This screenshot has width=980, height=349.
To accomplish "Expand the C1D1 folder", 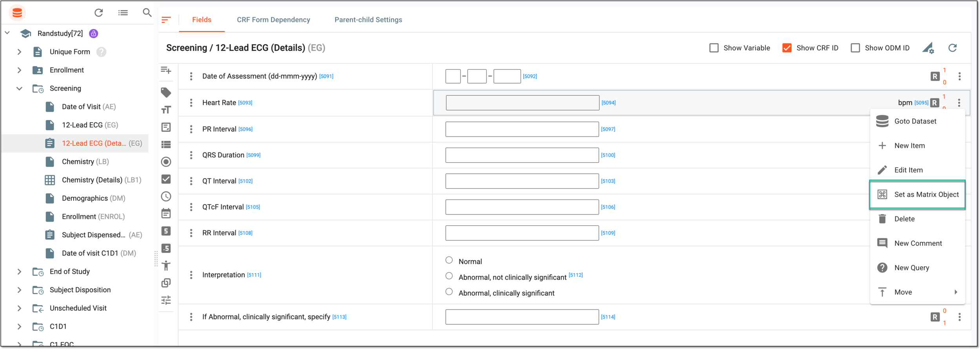I will click(19, 327).
